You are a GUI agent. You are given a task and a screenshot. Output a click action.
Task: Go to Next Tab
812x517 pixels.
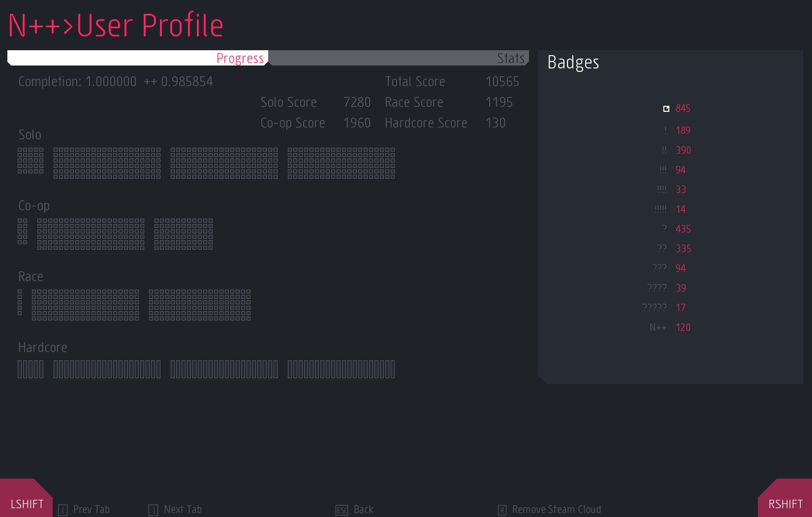click(183, 510)
